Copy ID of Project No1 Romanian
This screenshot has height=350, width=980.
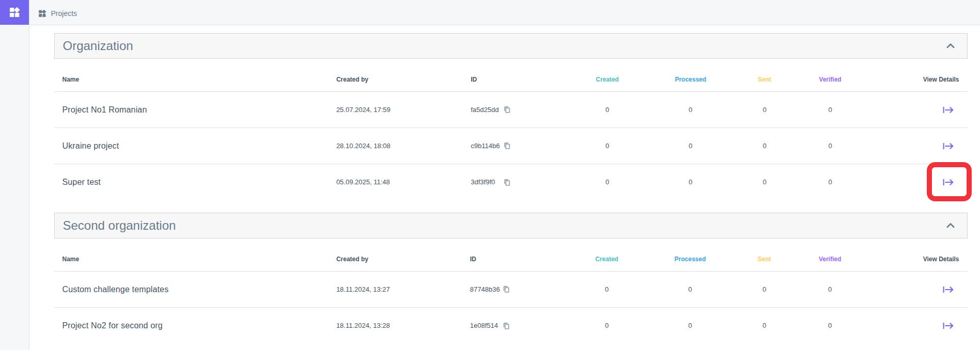[x=507, y=110]
